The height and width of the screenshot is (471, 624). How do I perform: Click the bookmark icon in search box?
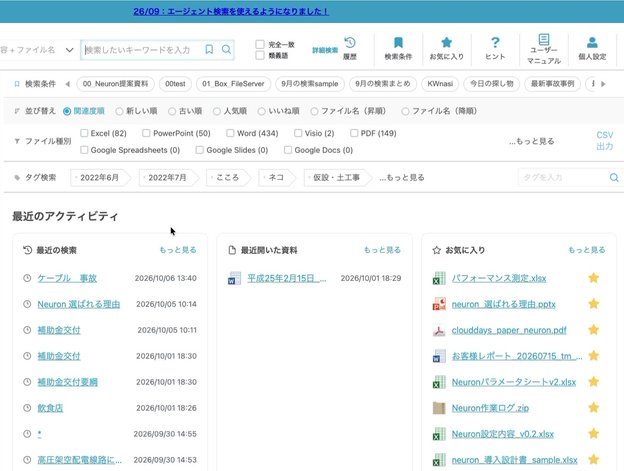pos(209,49)
